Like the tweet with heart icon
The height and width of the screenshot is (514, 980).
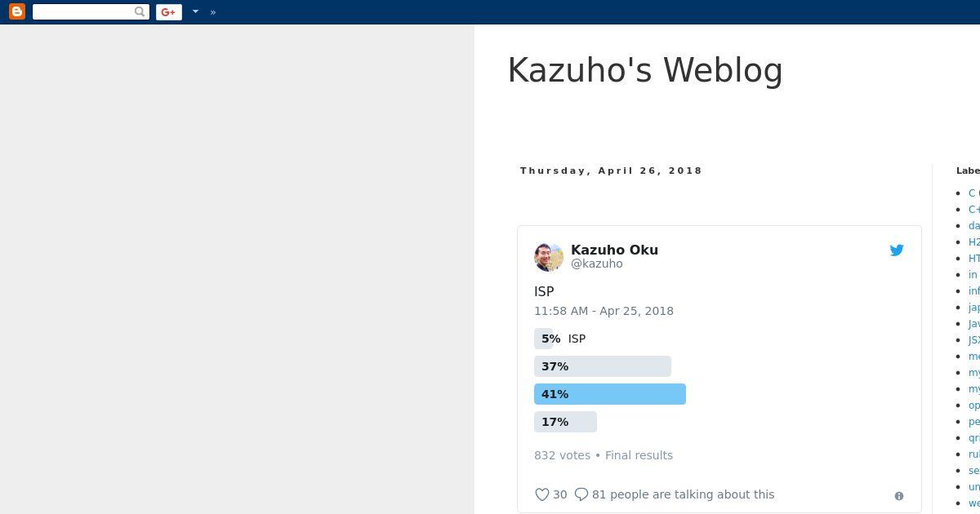pos(541,494)
